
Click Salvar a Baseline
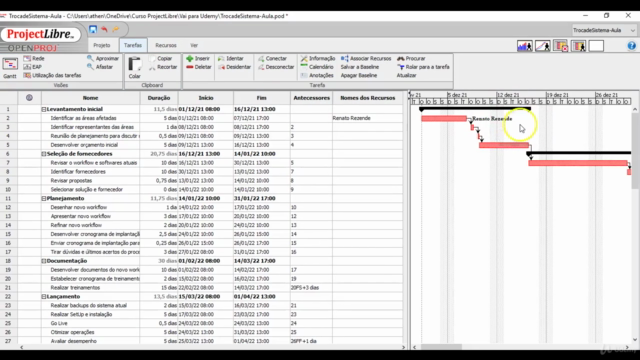(x=360, y=67)
